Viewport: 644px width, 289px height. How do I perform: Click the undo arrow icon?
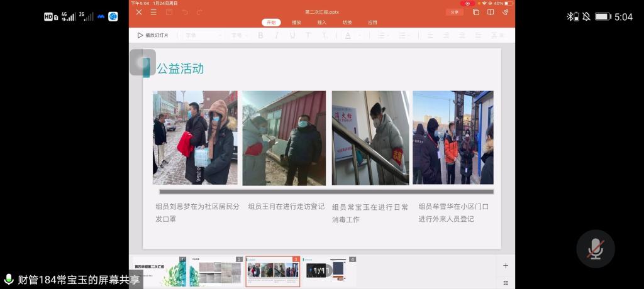click(185, 13)
